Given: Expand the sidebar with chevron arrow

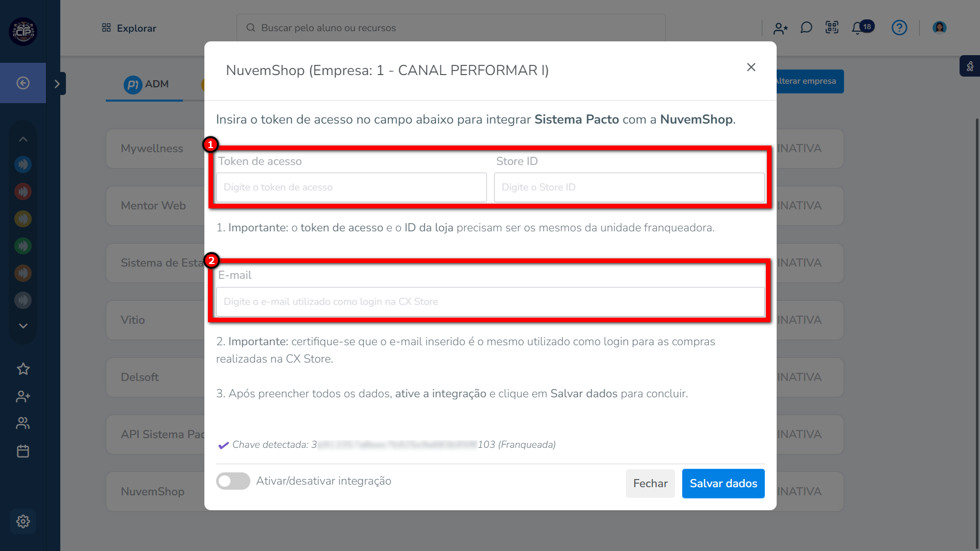Looking at the screenshot, I should click(57, 84).
